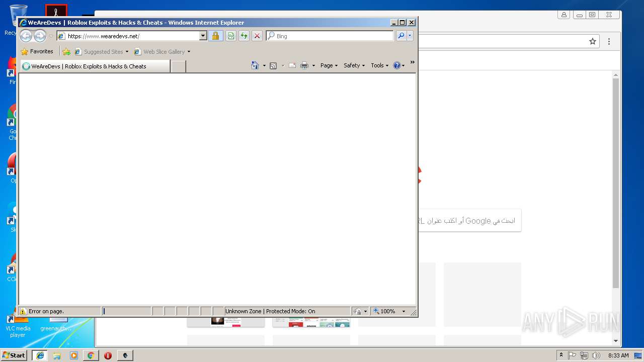Viewport: 644px width, 362px height.
Task: Open the Help question-mark icon
Action: (397, 65)
